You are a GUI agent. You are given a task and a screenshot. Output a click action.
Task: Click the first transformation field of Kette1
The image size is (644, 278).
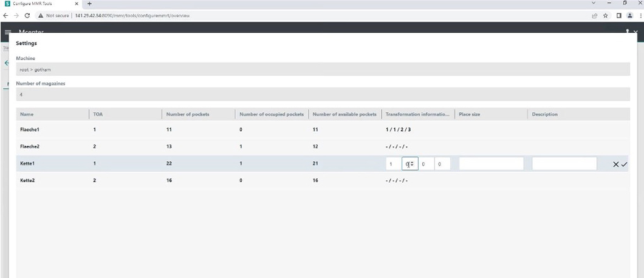click(x=392, y=164)
